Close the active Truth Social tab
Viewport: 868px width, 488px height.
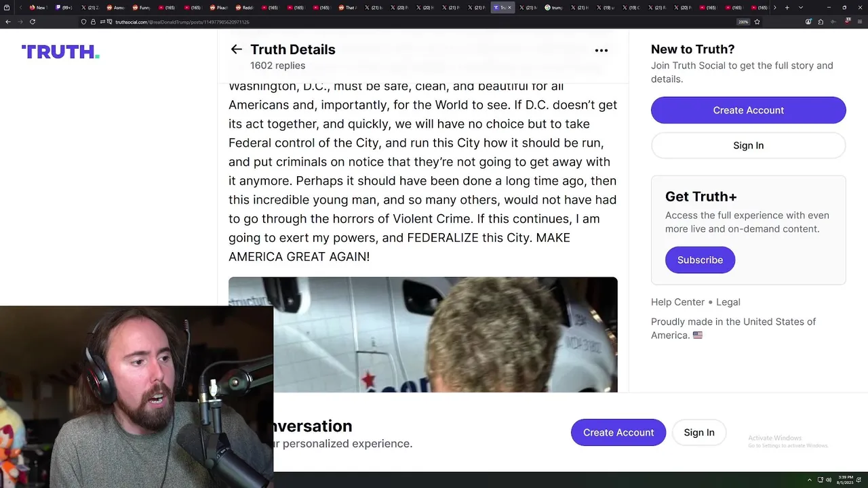tap(509, 7)
